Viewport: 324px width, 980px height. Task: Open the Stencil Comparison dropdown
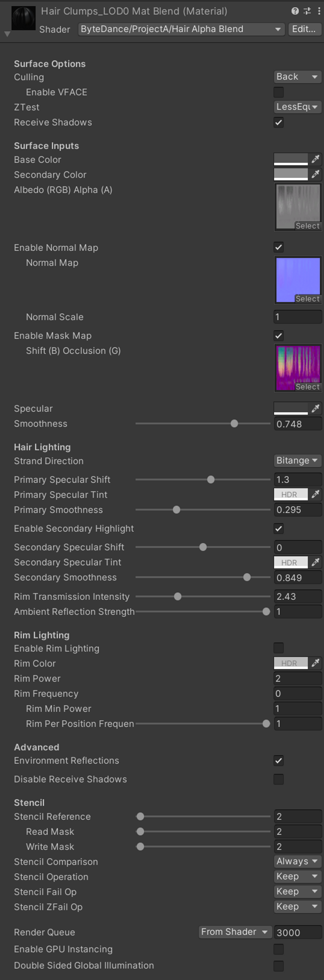[x=297, y=861]
